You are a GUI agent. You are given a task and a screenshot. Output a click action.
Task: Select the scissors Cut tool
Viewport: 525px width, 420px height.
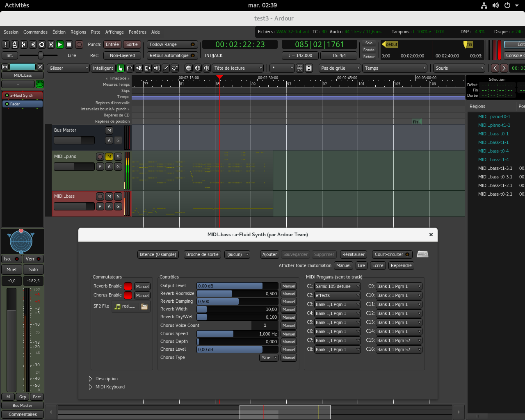click(139, 68)
